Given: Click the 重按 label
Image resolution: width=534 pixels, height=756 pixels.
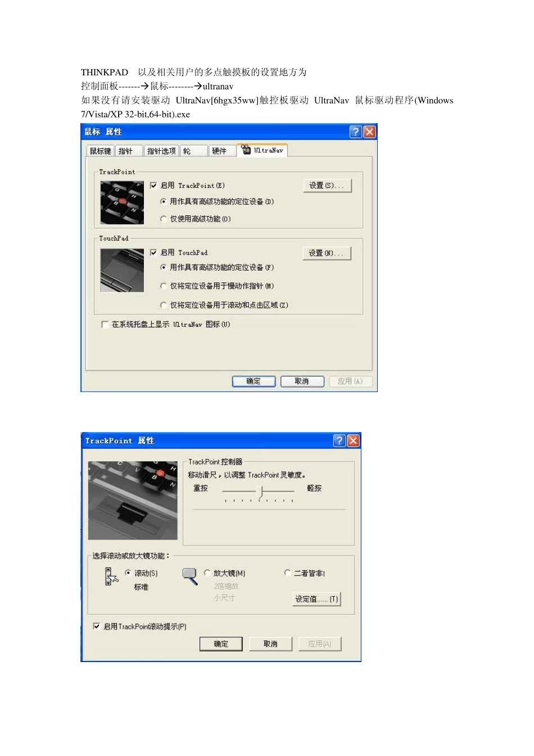Looking at the screenshot, I should point(201,488).
